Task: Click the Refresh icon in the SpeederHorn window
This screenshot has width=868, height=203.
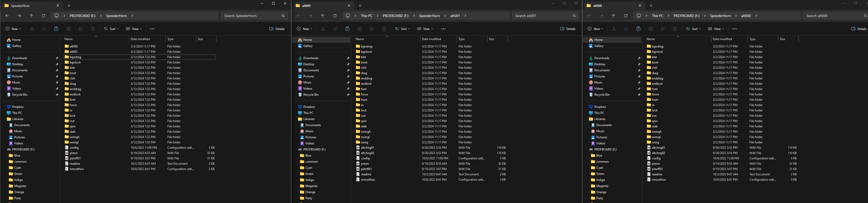Action: click(43, 16)
